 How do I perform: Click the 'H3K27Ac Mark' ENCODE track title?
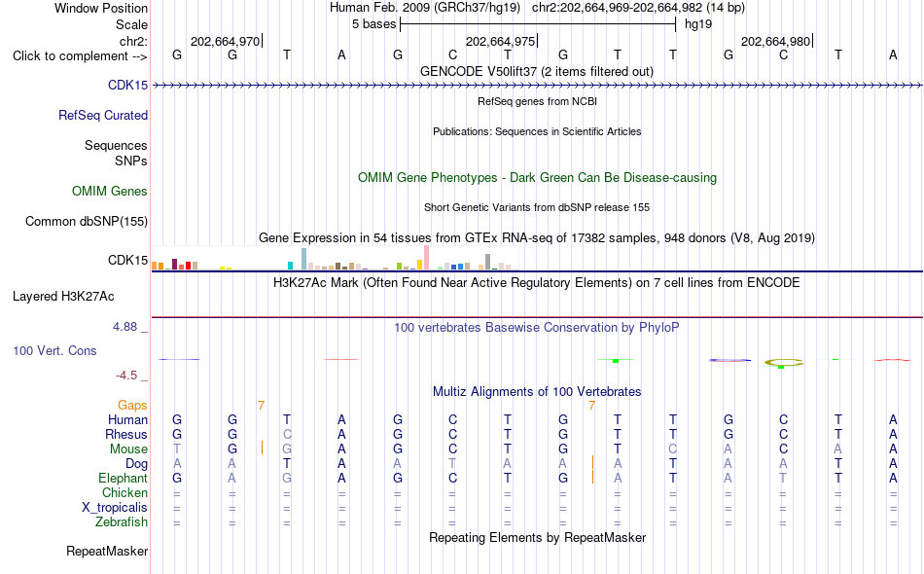click(x=537, y=283)
